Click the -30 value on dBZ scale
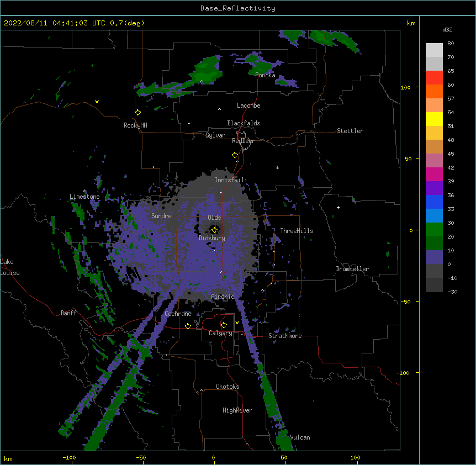This screenshot has width=476, height=465. tap(452, 292)
